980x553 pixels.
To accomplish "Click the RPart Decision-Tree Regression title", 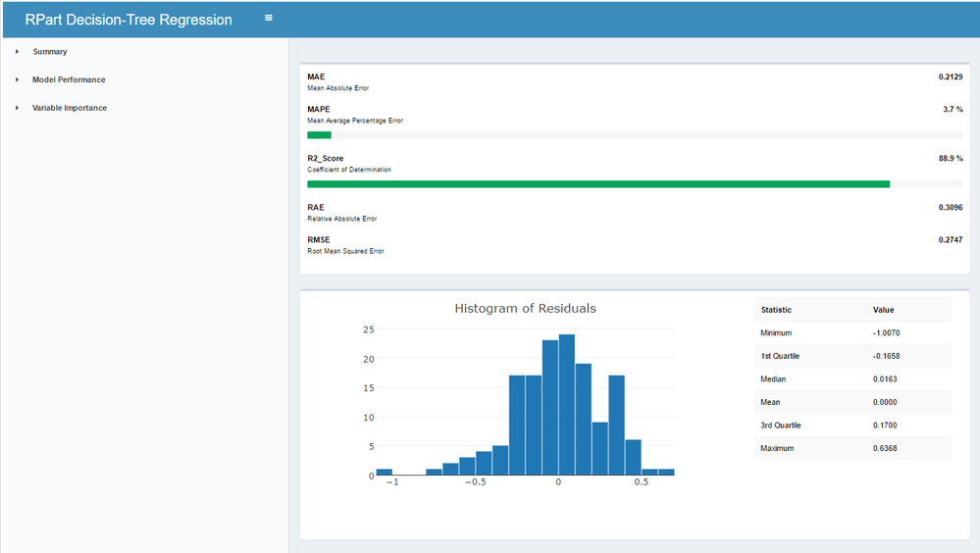I will (x=129, y=20).
